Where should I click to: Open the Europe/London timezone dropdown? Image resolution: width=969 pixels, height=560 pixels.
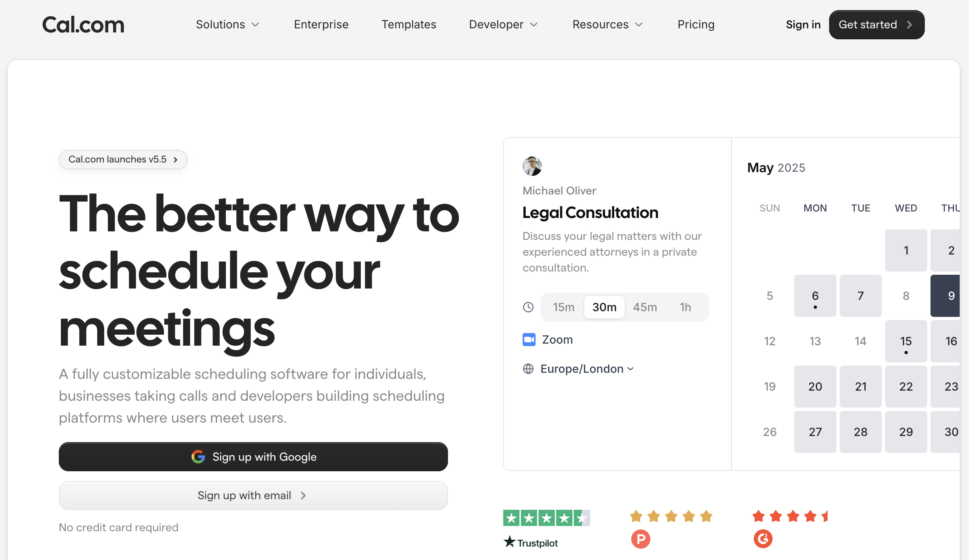click(587, 369)
